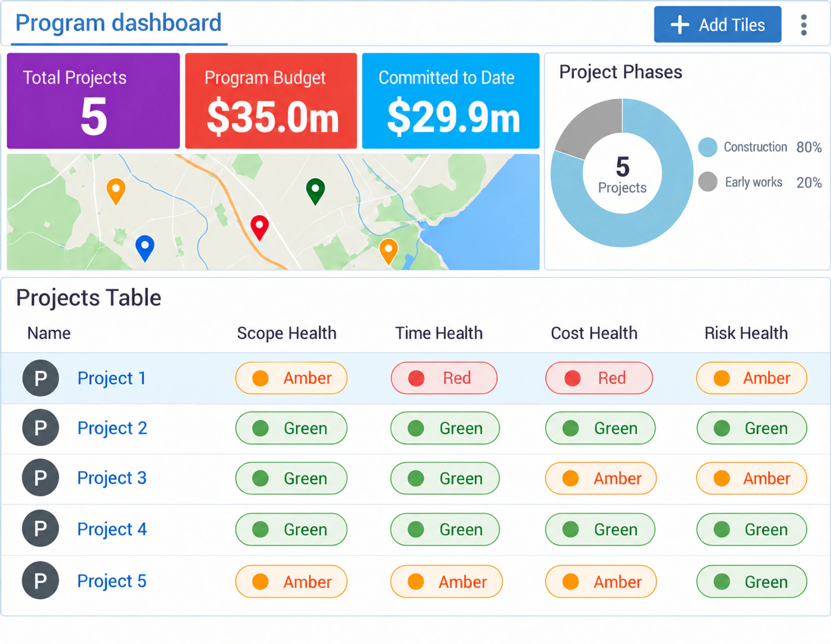Click the blue map pin

[x=145, y=248]
